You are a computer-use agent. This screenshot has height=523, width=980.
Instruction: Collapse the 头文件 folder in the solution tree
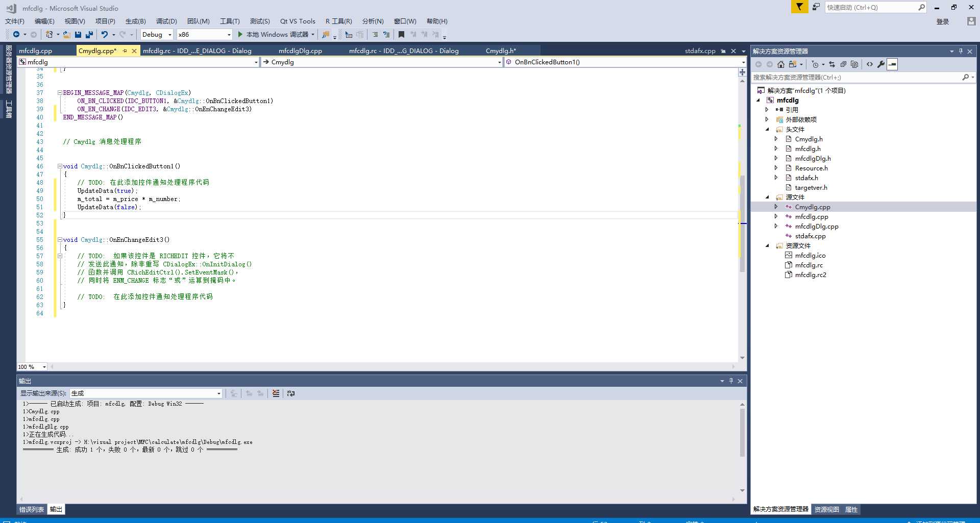(767, 129)
